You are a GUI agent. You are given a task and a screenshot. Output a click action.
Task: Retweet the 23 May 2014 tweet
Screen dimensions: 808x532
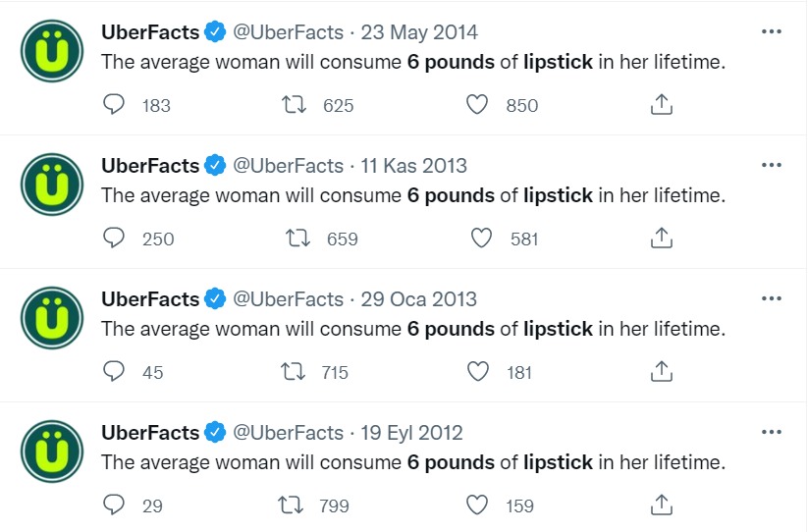coord(295,105)
